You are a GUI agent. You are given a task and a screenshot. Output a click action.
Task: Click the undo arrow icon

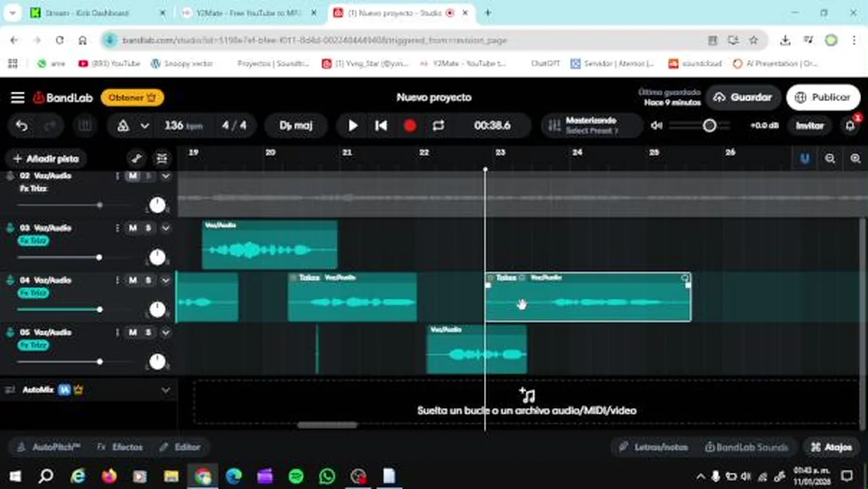(22, 126)
